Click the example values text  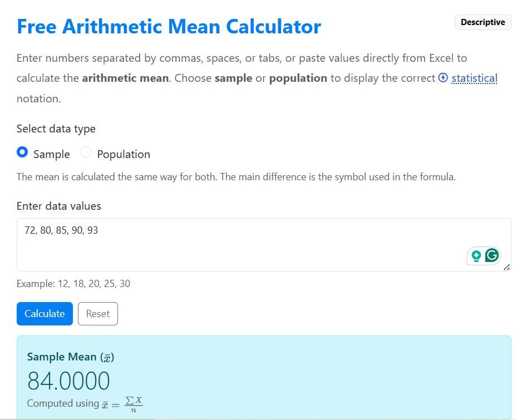(x=73, y=283)
